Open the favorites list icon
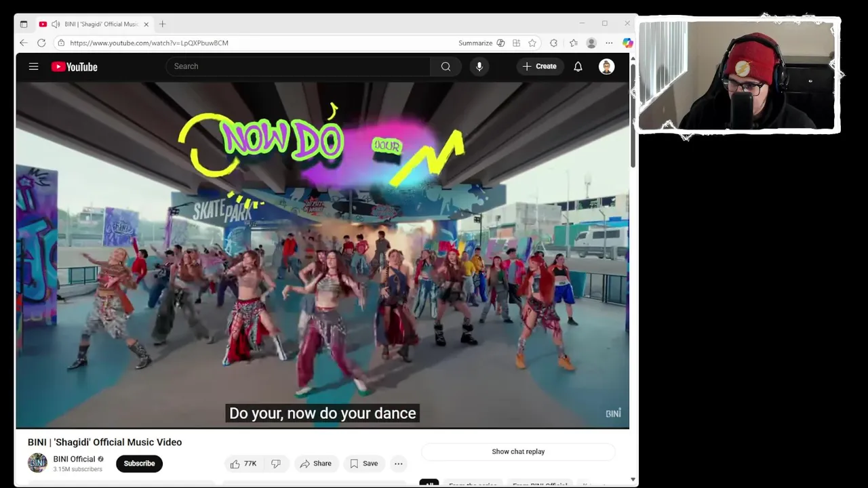This screenshot has height=488, width=868. [573, 43]
